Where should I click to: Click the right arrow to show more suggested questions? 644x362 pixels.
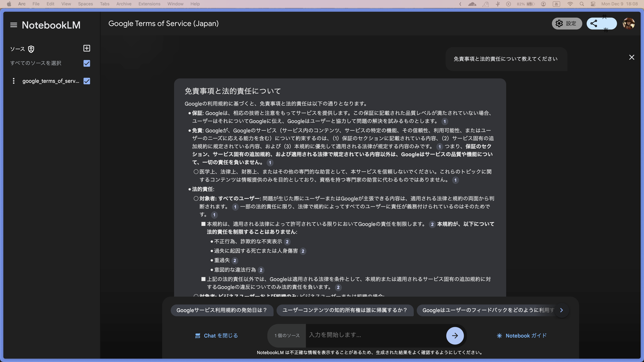click(x=561, y=310)
